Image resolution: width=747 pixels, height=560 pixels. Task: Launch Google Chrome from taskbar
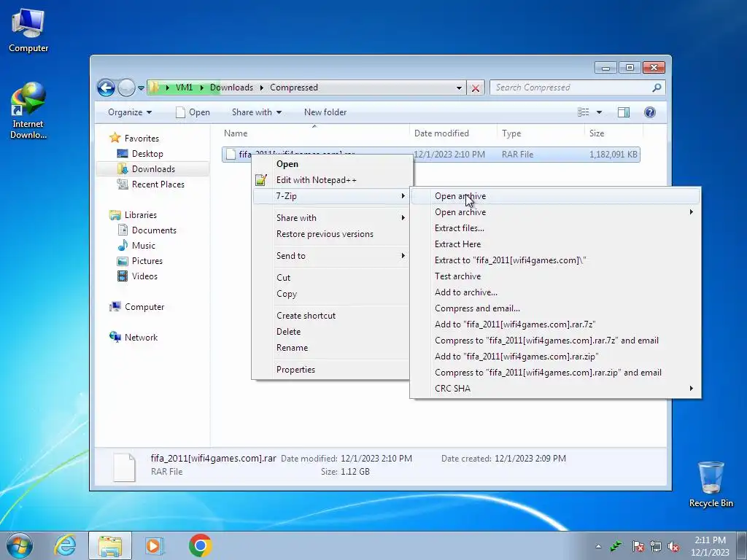(200, 545)
